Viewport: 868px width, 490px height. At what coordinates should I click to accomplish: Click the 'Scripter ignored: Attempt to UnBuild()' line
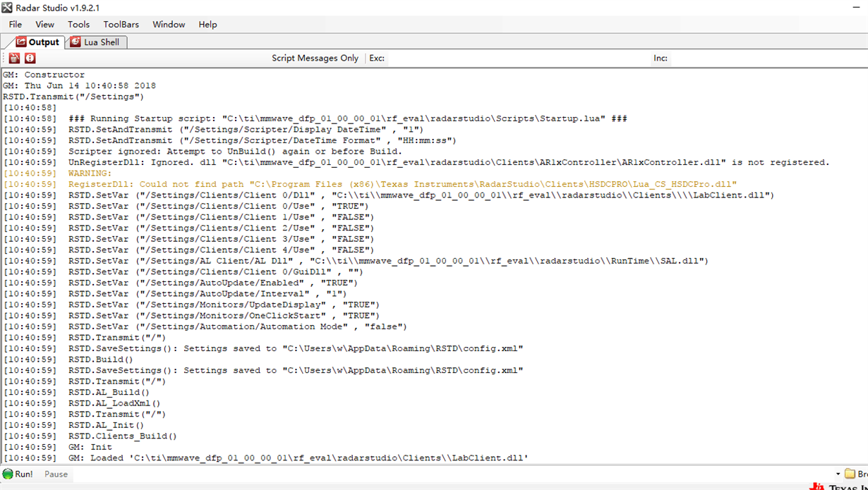[203, 152]
